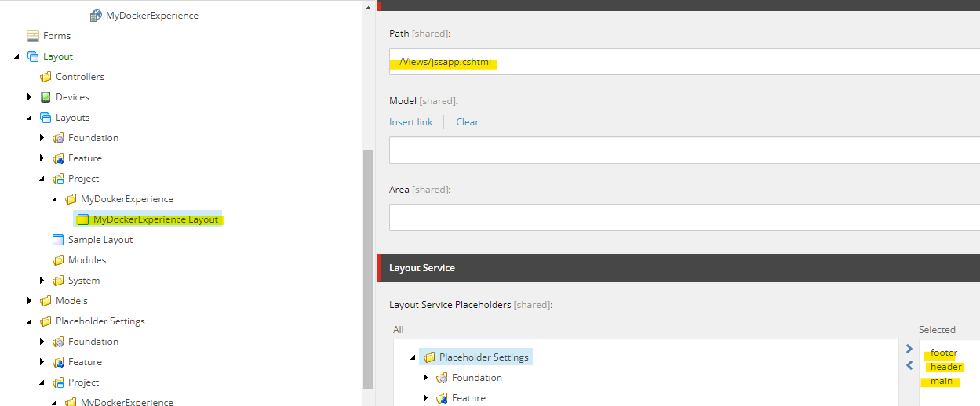
Task: Click the Models folder icon
Action: point(46,301)
